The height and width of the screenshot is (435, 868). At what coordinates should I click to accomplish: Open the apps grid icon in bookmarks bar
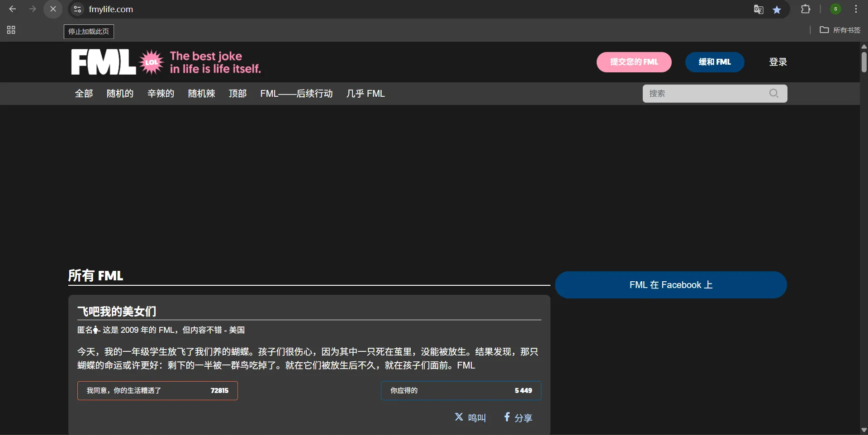(11, 30)
